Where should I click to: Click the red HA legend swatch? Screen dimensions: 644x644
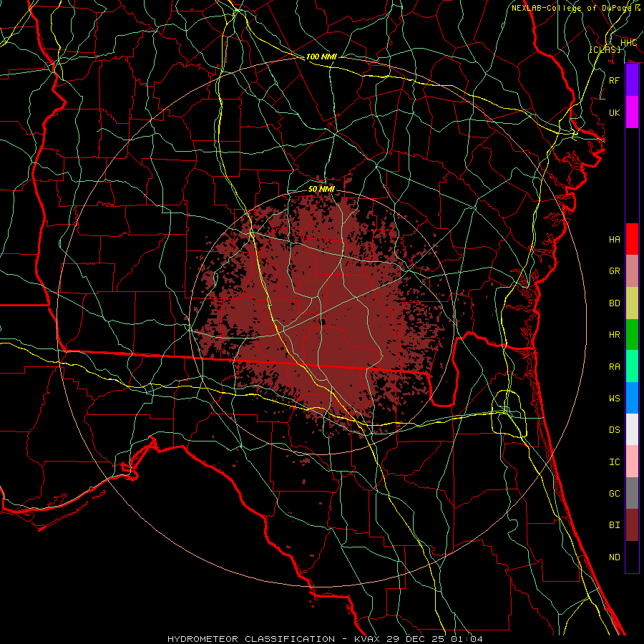click(632, 239)
